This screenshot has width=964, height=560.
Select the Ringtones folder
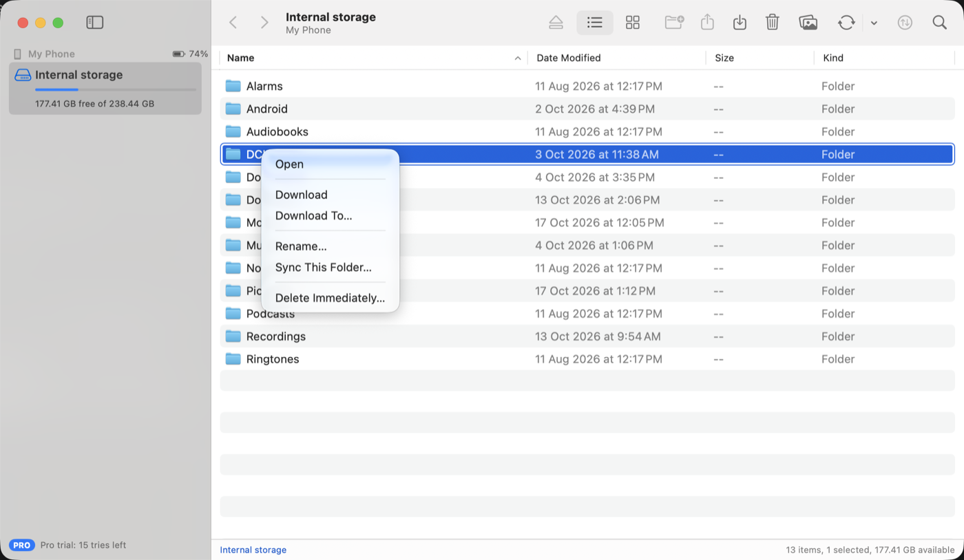click(x=587, y=359)
